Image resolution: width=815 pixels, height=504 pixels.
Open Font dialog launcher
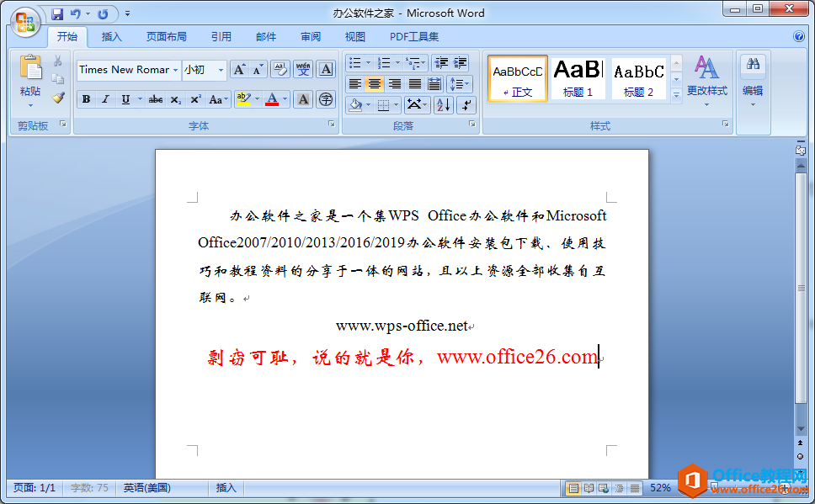coord(331,124)
